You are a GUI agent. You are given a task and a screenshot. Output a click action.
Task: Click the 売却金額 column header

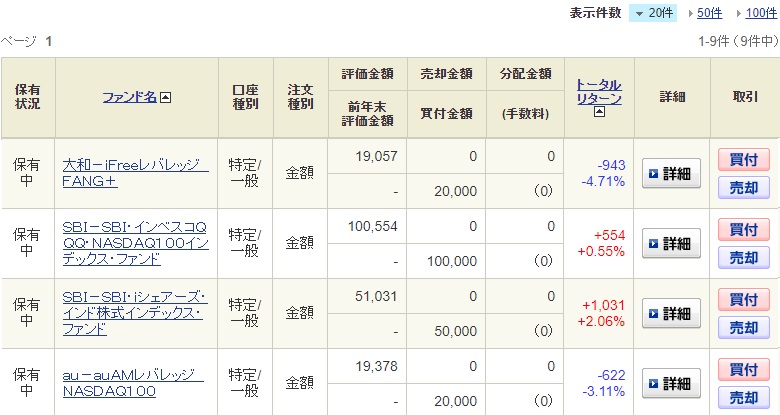(x=446, y=74)
